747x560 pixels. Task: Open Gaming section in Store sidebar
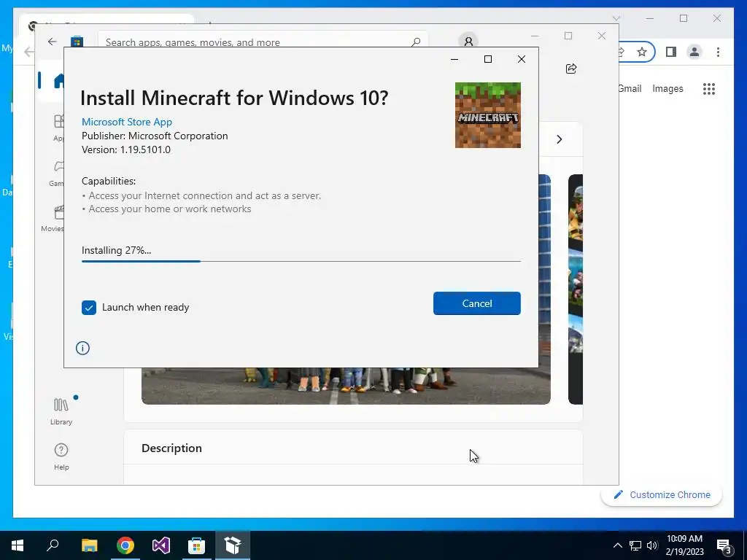pos(56,174)
